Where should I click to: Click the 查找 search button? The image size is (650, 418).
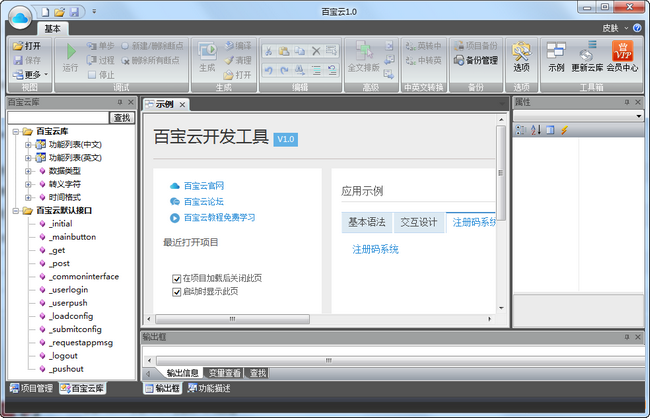click(122, 118)
